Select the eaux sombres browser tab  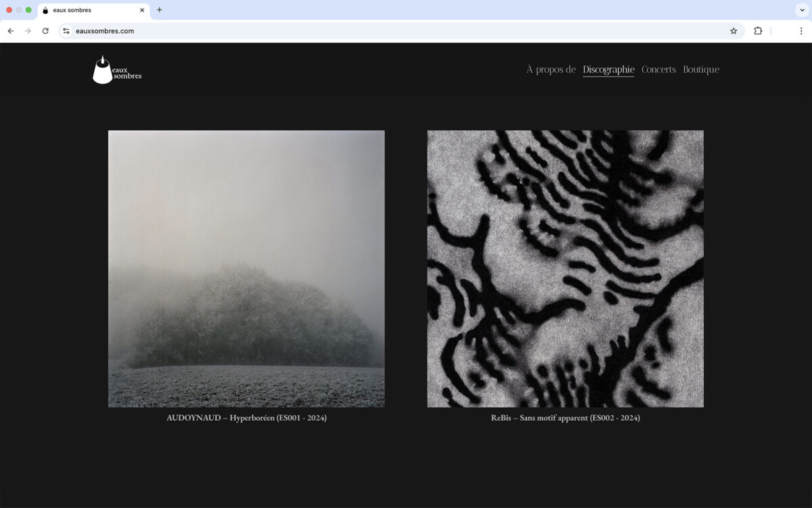point(94,10)
